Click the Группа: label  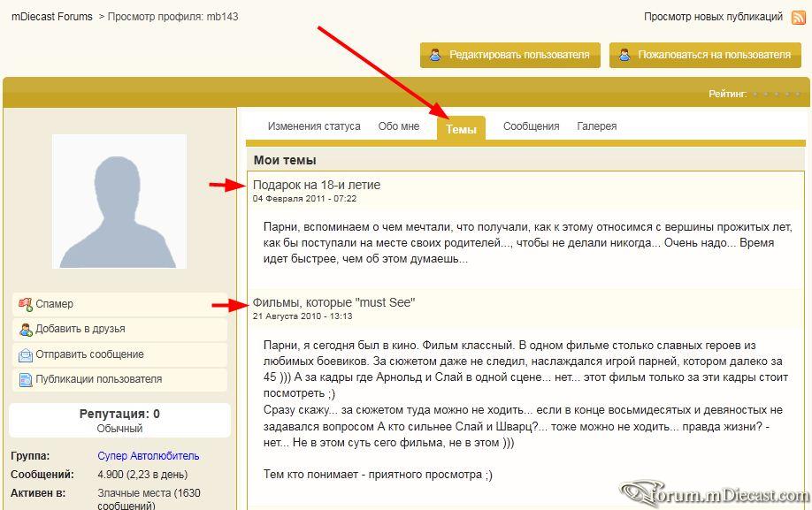pyautogui.click(x=30, y=456)
